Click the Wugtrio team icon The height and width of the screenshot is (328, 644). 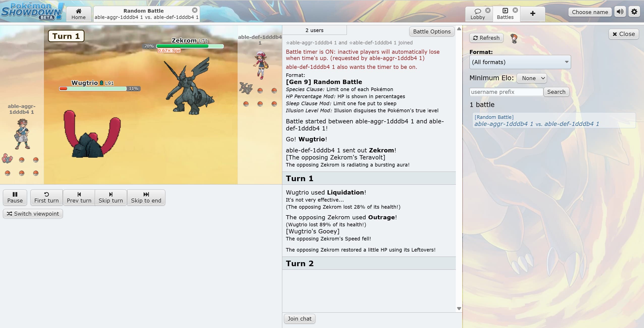tap(7, 159)
